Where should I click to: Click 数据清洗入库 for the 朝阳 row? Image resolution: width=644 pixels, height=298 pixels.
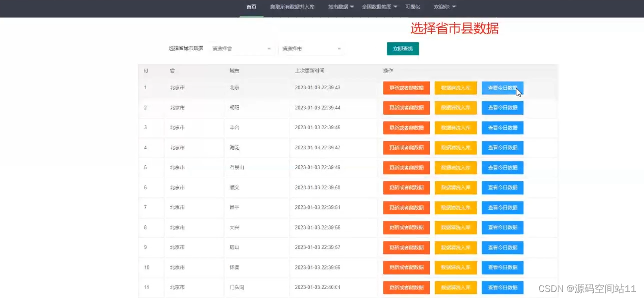point(455,108)
